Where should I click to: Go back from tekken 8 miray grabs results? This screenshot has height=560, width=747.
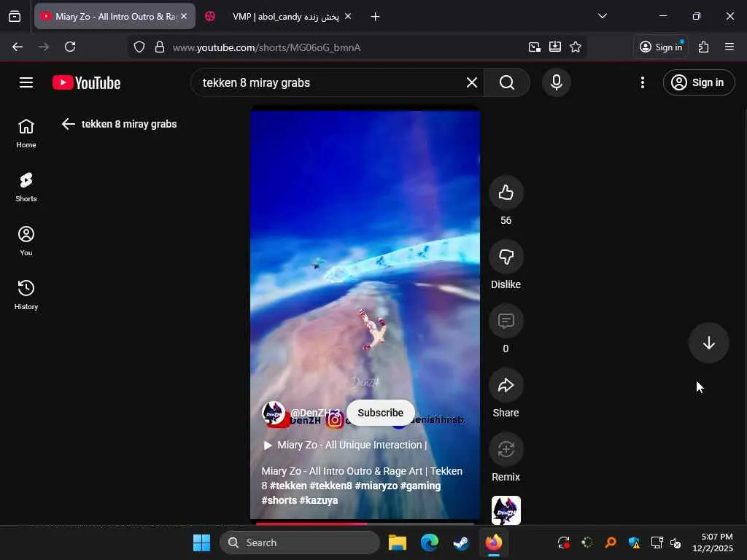point(69,124)
